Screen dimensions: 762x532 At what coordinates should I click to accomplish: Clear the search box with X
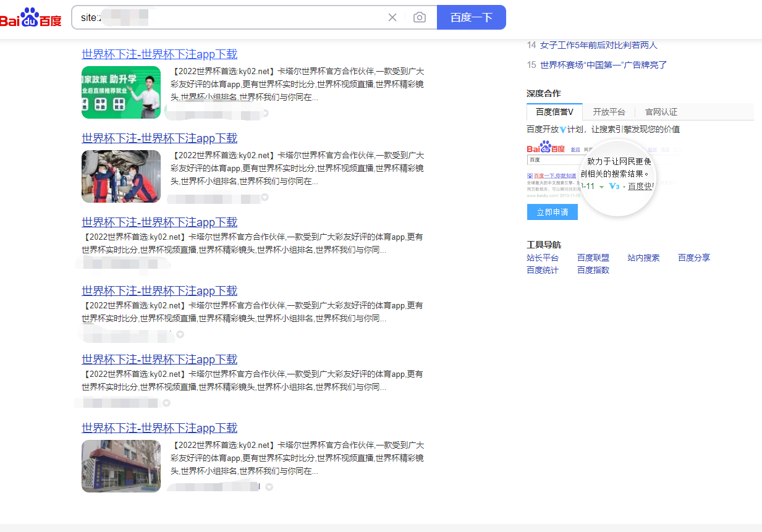click(x=392, y=17)
